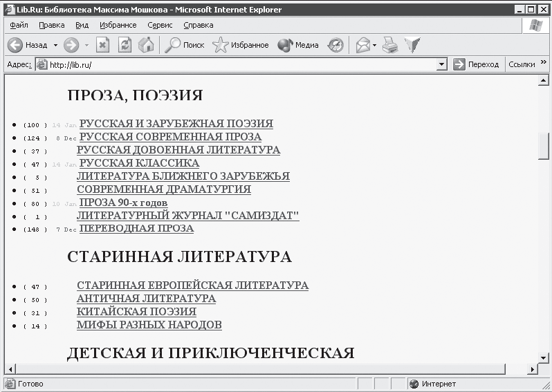Open the Media (Медиа) panel
Viewport: 552px width, 392px height.
click(298, 45)
